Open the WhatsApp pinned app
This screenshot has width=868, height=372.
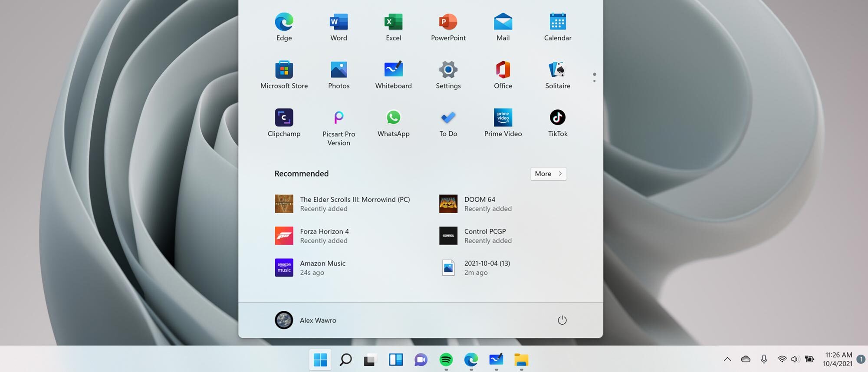(393, 123)
